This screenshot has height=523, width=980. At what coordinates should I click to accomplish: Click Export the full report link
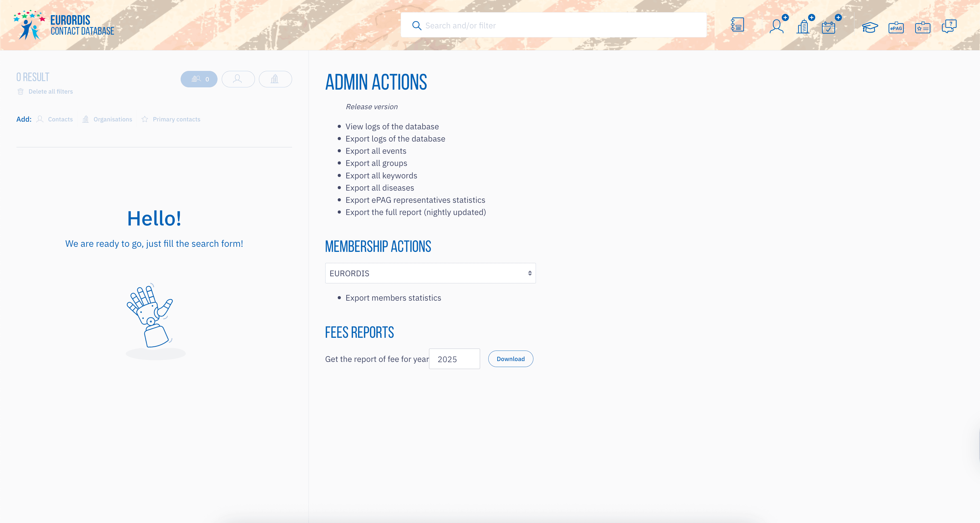pos(415,212)
